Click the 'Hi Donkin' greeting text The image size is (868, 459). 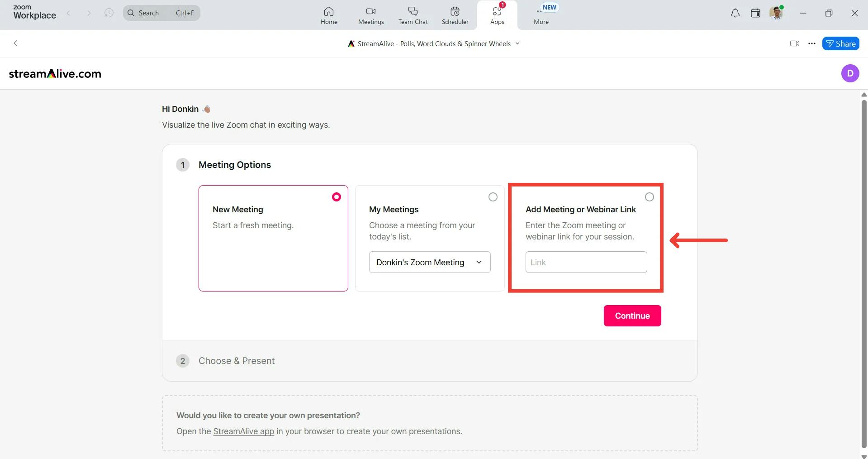pyautogui.click(x=180, y=109)
